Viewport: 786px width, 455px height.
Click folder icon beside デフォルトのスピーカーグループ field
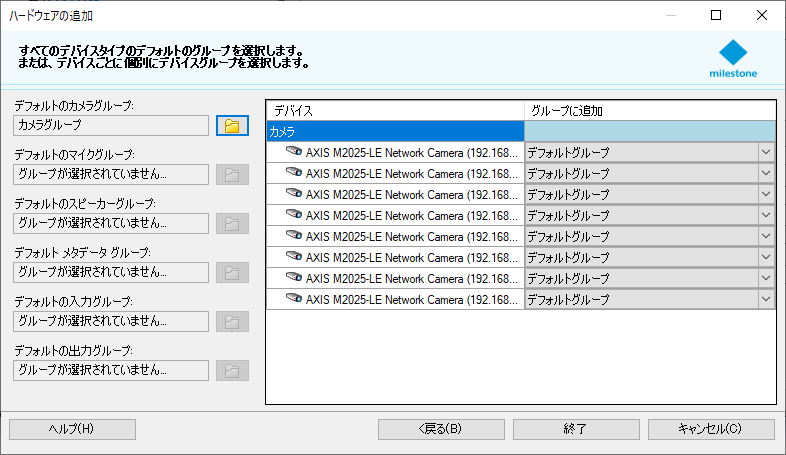click(x=232, y=223)
